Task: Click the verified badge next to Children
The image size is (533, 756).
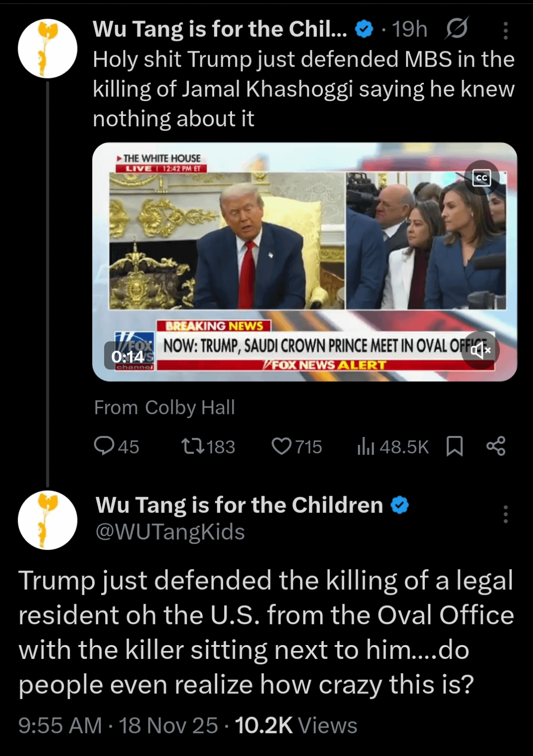Action: (400, 505)
